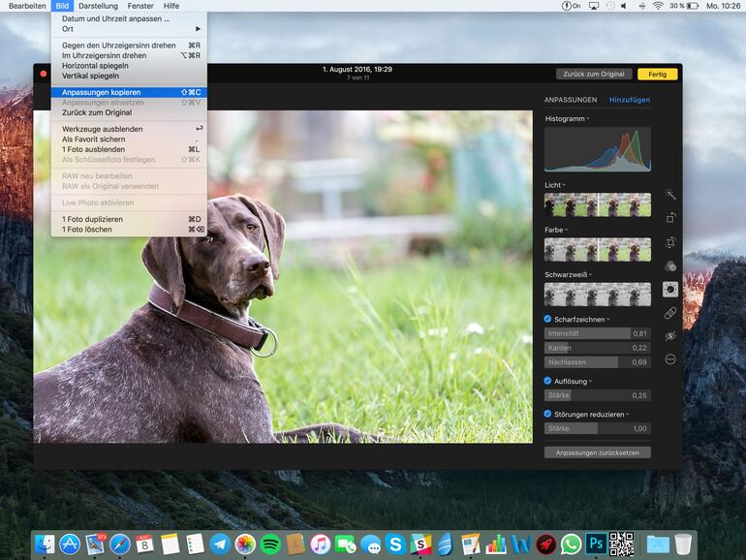The image size is (746, 560).
Task: Toggle off Störungen reduzieren checkbox
Action: point(547,414)
